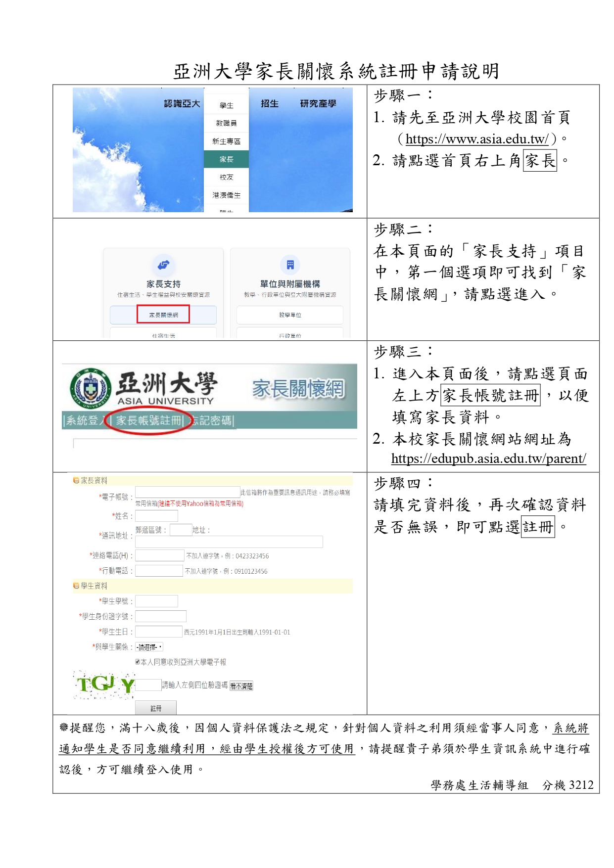Screen dimensions: 614x868
Task: Open the 家長關懷網 button
Action: [163, 315]
